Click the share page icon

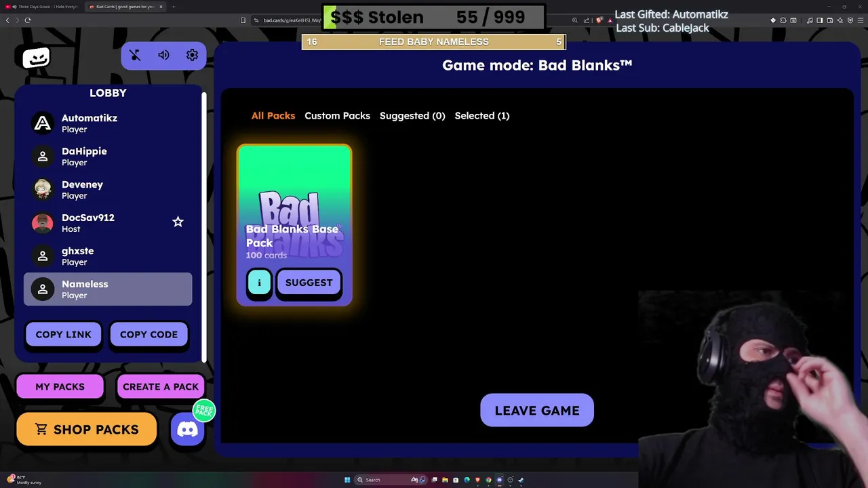click(x=587, y=20)
